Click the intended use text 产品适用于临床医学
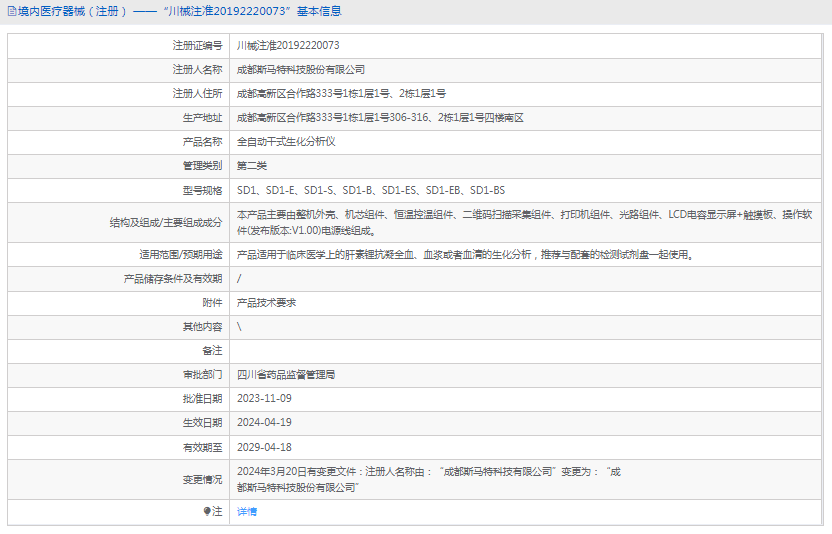The width and height of the screenshot is (832, 534). 465,255
